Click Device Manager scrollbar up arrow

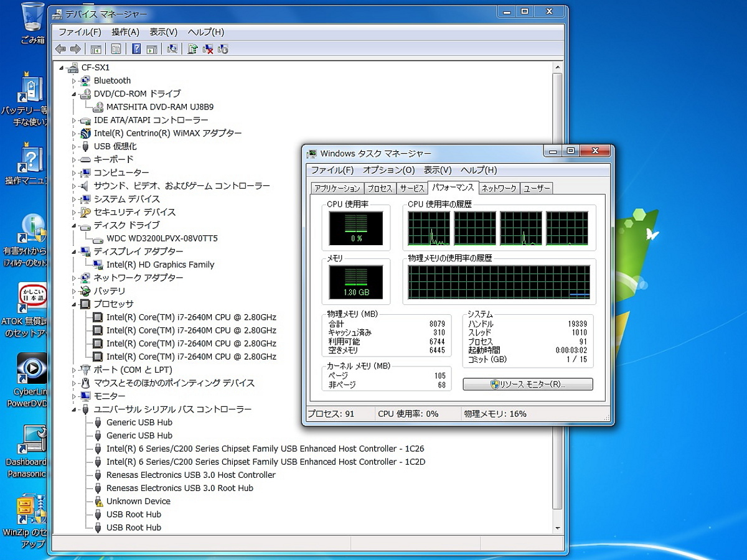tap(558, 67)
